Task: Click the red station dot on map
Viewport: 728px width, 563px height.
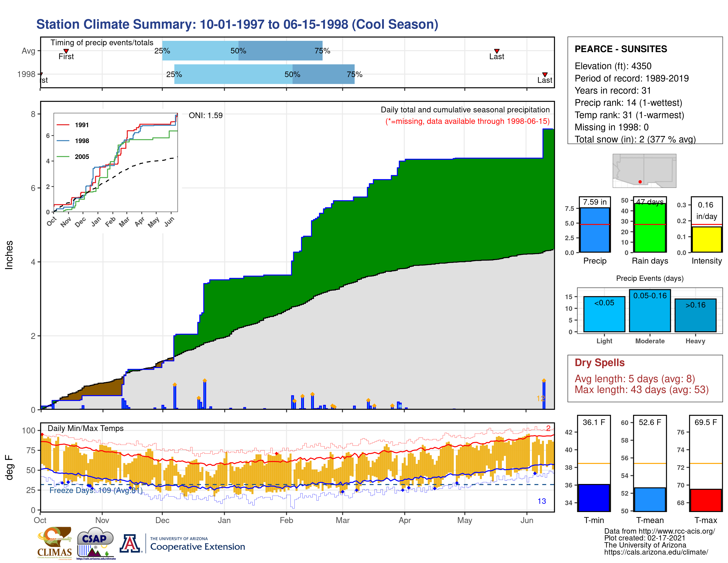Action: pyautogui.click(x=640, y=182)
